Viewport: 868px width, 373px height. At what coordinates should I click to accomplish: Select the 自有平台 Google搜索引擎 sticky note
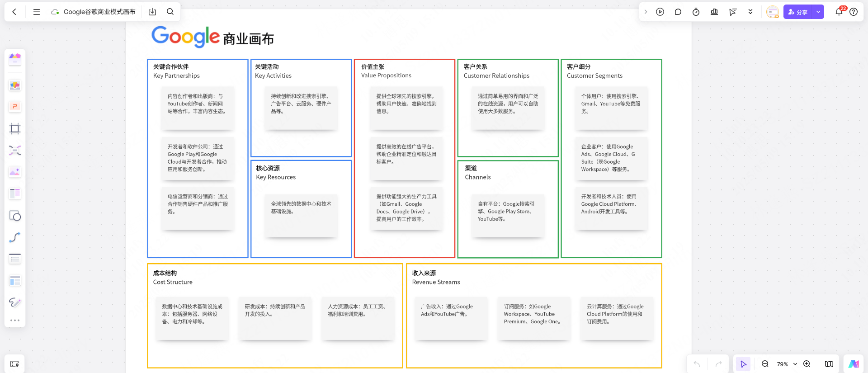[508, 216]
